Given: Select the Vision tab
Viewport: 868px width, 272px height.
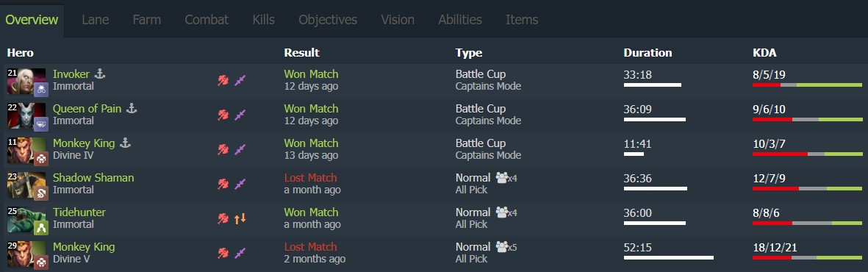Looking at the screenshot, I should pyautogui.click(x=398, y=20).
